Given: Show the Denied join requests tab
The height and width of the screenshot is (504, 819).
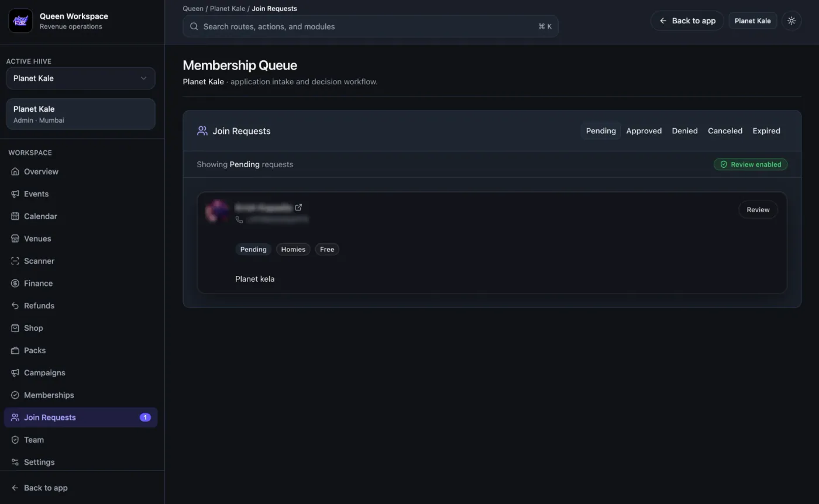Looking at the screenshot, I should [x=685, y=131].
